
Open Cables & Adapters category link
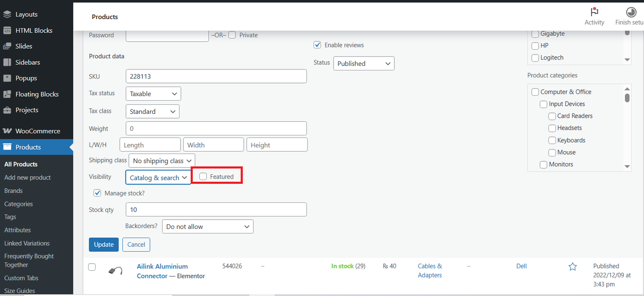click(430, 271)
